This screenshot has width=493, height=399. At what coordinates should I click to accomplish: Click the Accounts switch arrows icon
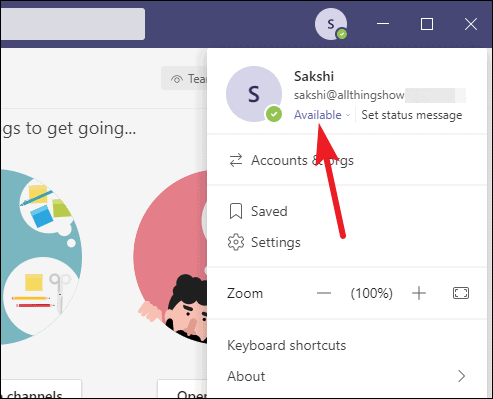pyautogui.click(x=236, y=160)
